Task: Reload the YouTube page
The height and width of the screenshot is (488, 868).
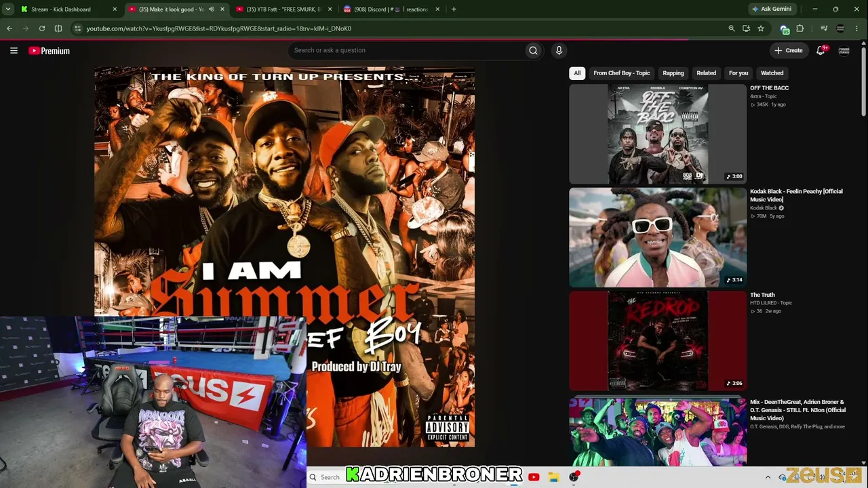Action: [42, 28]
